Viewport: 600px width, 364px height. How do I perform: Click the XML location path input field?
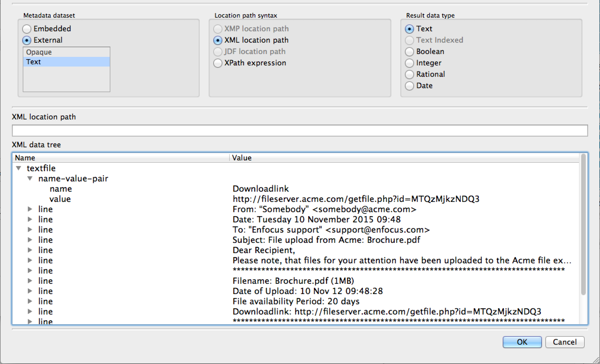(x=300, y=131)
